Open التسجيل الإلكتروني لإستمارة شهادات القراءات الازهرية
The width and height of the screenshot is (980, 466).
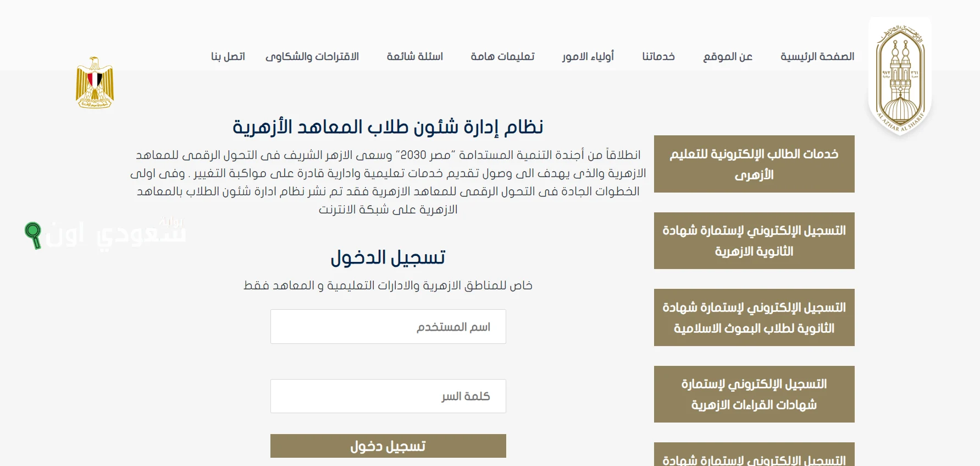point(754,394)
